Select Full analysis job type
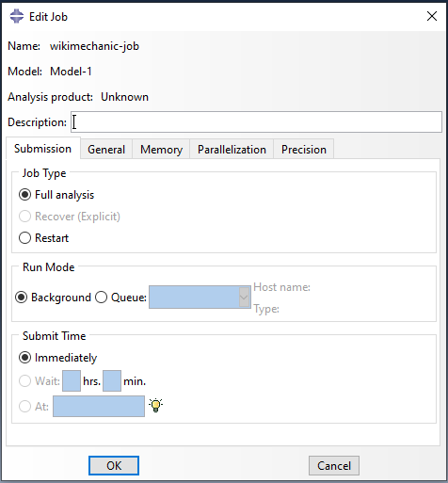This screenshot has width=448, height=483. 24,195
